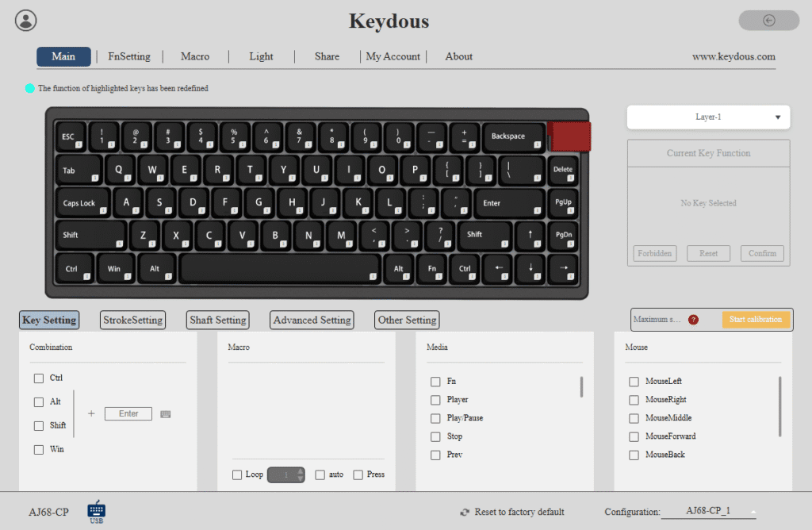Select the Tab key
Viewport: 812px width, 530px height.
coord(78,170)
